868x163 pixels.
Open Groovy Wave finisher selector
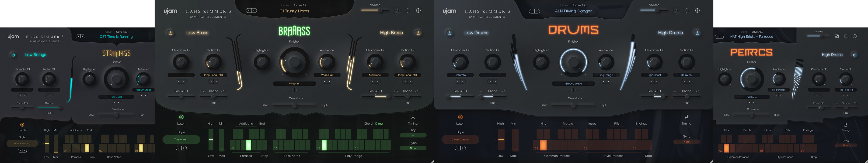pyautogui.click(x=573, y=84)
